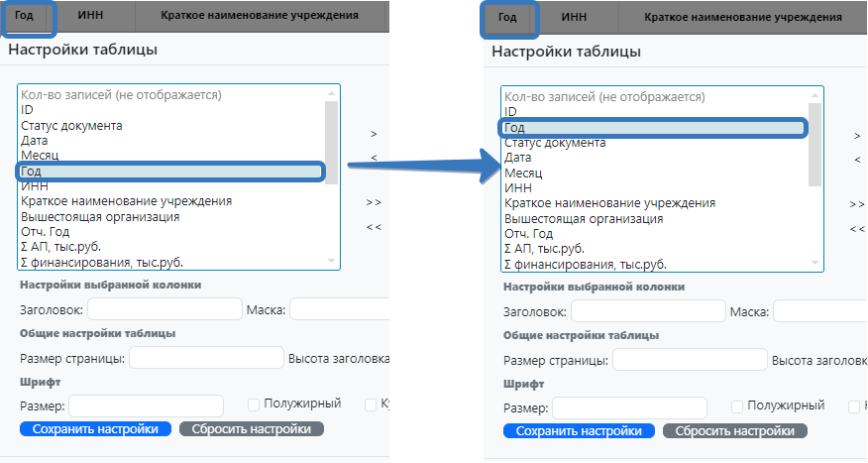Click the double left arrow in left panel

[374, 226]
